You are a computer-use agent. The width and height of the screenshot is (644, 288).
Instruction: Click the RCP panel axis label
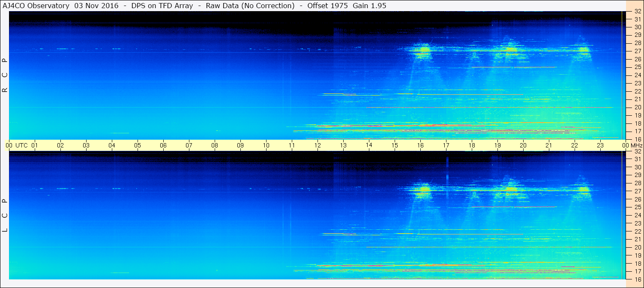point(5,75)
